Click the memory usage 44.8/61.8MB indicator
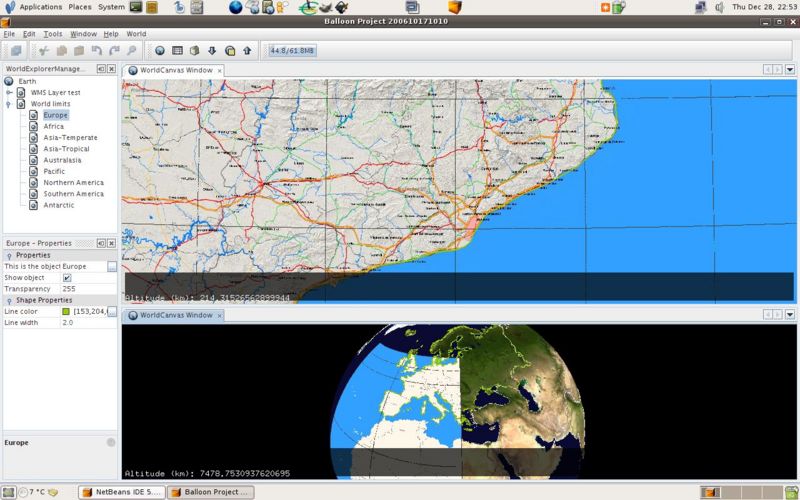The height and width of the screenshot is (500, 800). 292,50
